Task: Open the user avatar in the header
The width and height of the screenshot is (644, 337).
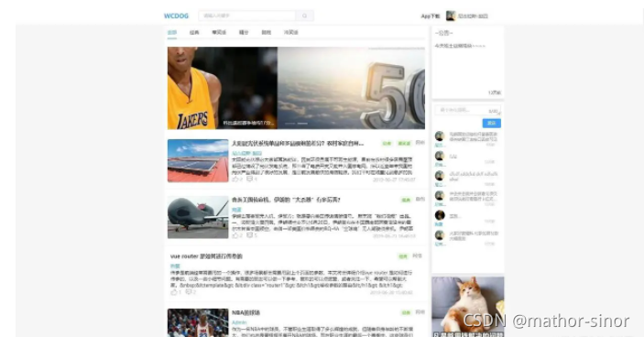Action: (451, 16)
